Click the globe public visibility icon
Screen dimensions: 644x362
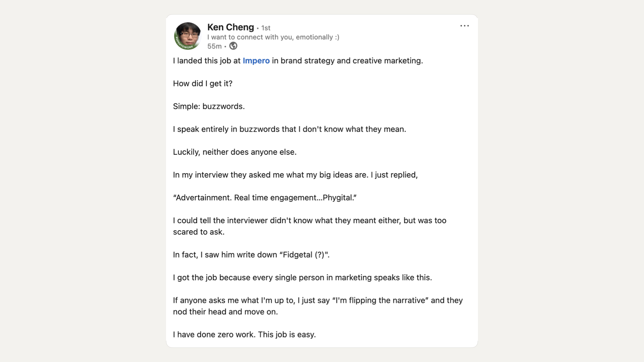[x=233, y=46]
